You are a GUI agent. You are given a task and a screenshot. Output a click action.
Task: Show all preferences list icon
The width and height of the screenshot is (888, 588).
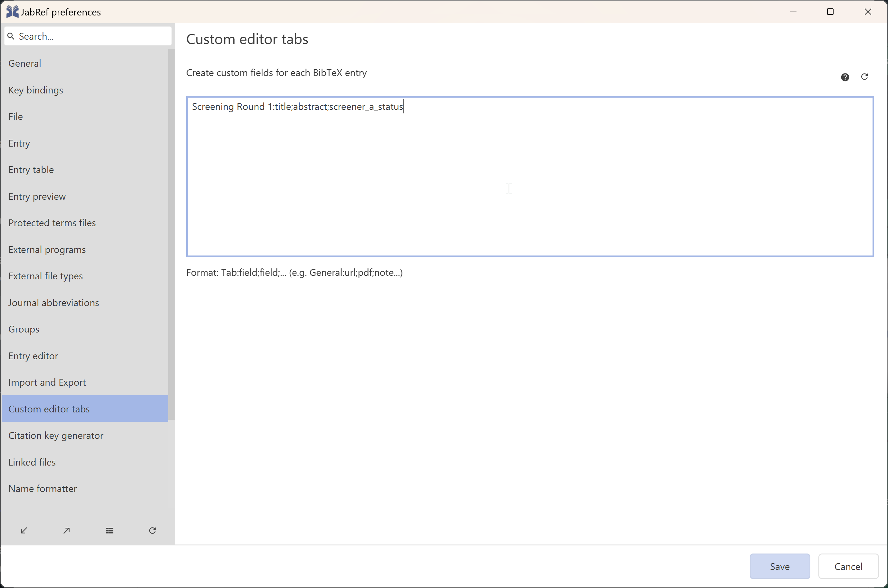coord(110,530)
